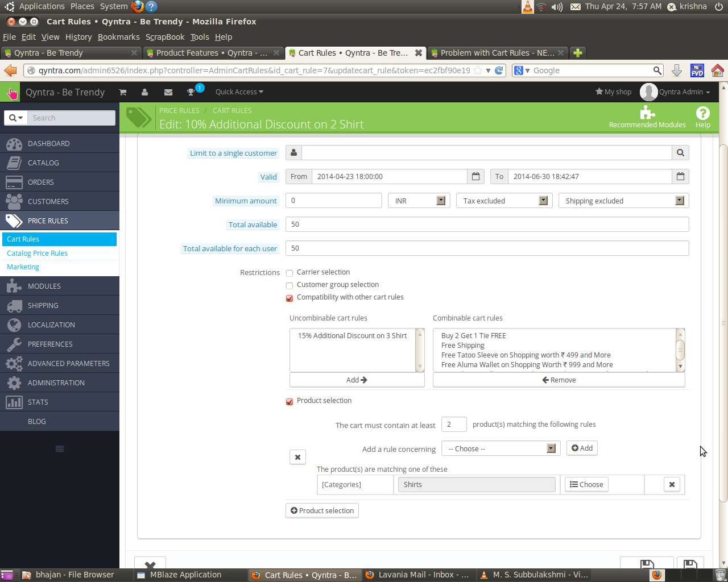Click the Firefox Home button
This screenshot has width=728, height=582.
coord(718,70)
